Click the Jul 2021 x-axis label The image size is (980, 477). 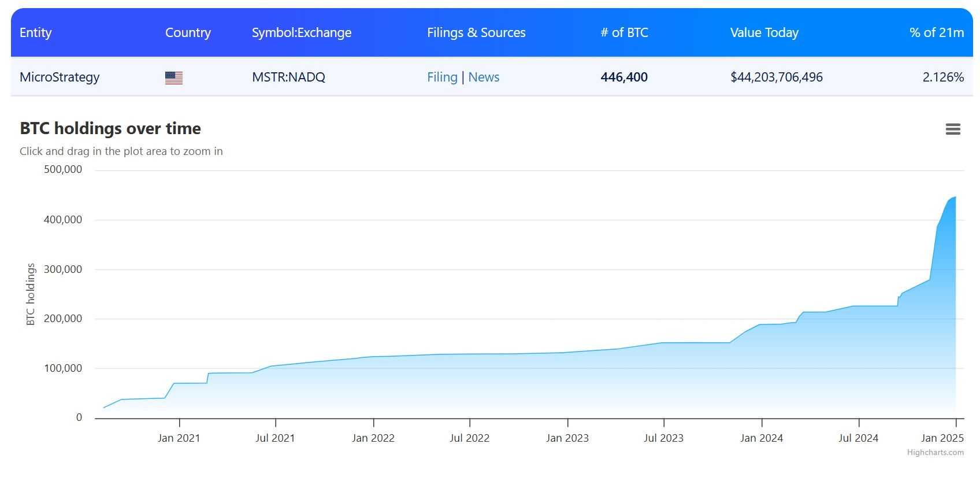point(275,438)
